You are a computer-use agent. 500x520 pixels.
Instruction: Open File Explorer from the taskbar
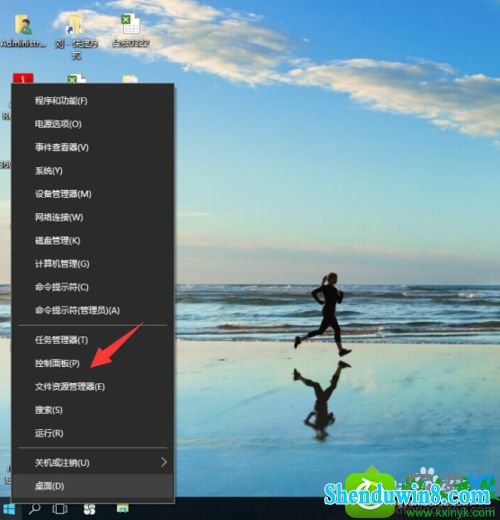(122, 508)
